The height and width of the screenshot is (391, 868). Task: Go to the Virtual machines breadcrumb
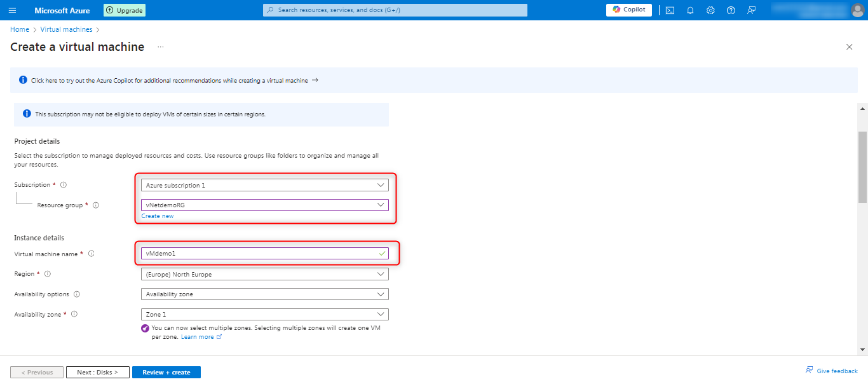pos(66,29)
